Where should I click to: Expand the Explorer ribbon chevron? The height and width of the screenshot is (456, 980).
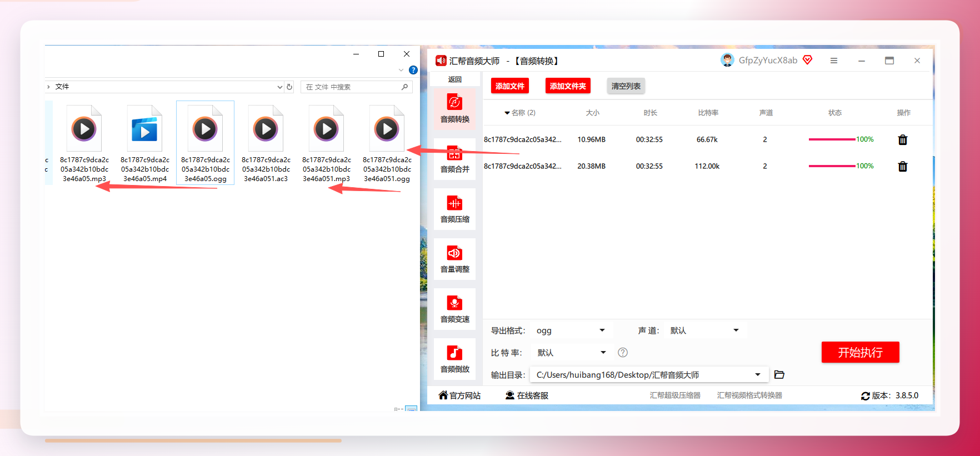pos(401,70)
